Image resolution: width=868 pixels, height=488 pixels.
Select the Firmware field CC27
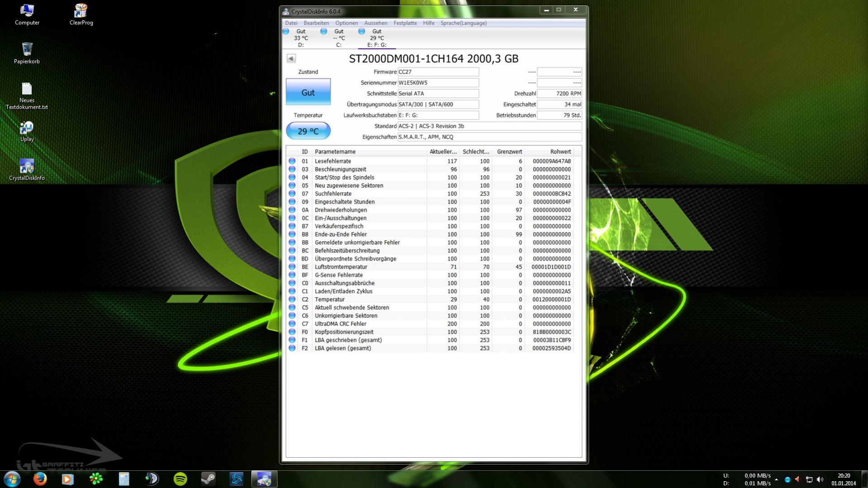click(x=438, y=72)
